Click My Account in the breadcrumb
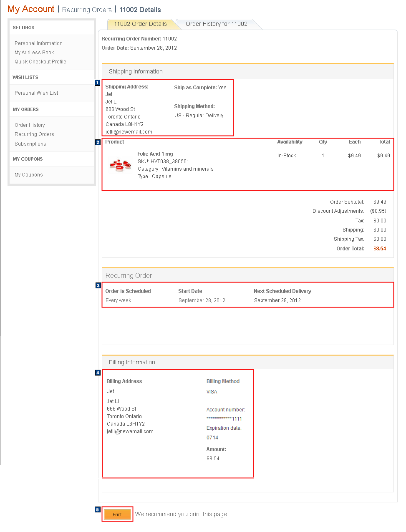 coord(31,9)
